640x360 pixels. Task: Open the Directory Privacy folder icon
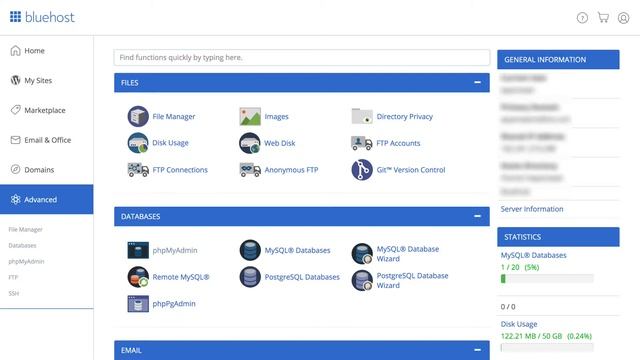(x=362, y=116)
